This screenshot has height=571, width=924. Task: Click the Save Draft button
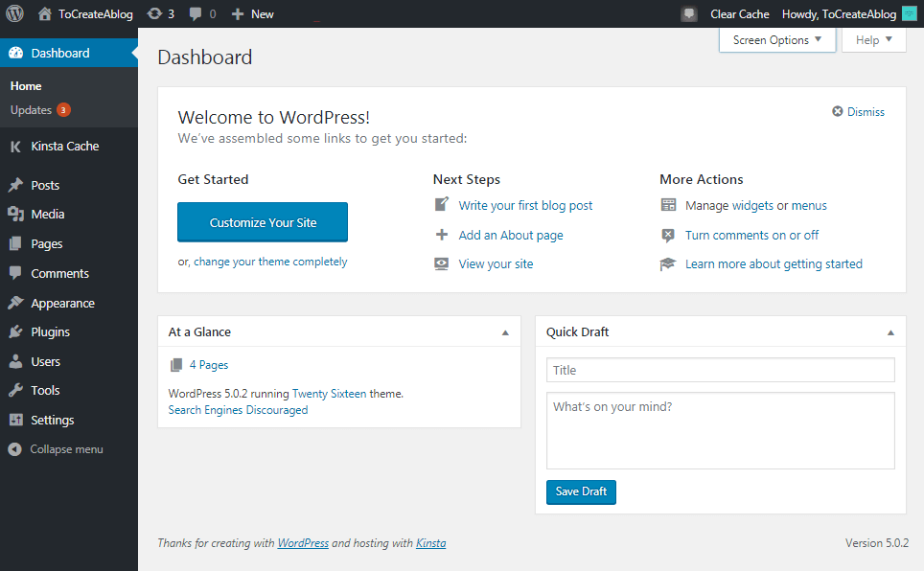coord(581,492)
